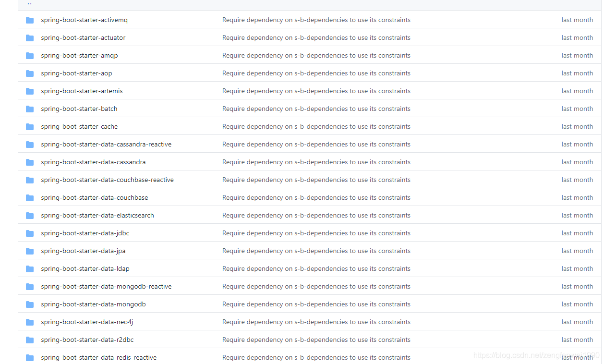This screenshot has height=364, width=604.
Task: Open commit message for the activemq row
Action: pyautogui.click(x=316, y=20)
